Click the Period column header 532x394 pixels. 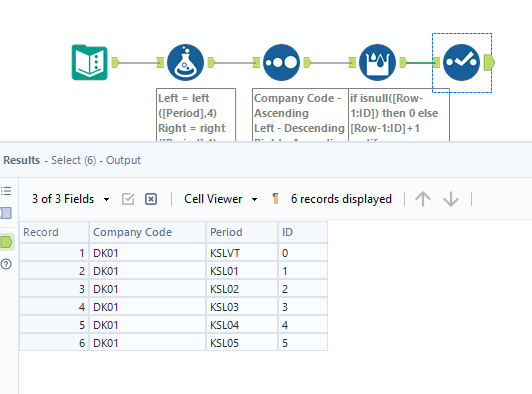pos(242,232)
